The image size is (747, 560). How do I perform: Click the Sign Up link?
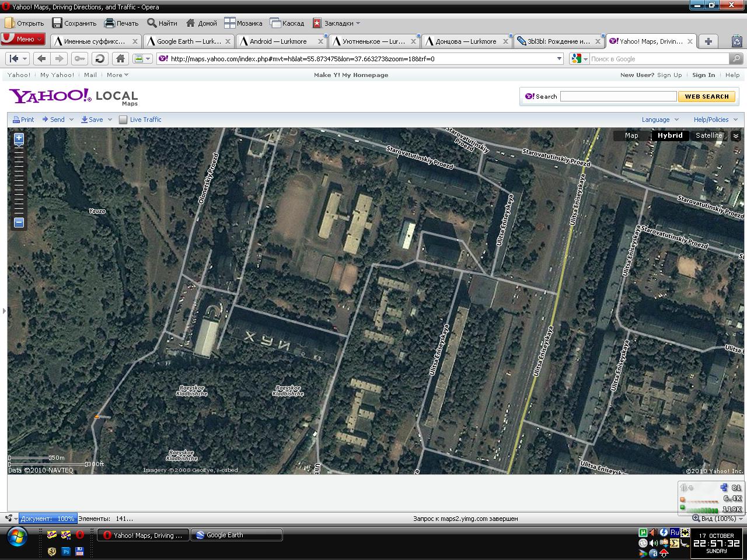click(x=669, y=75)
